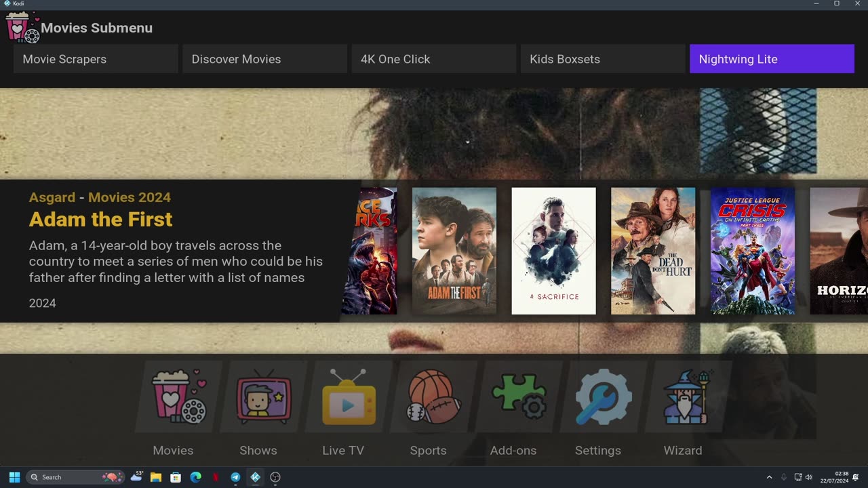
Task: Open File Explorer from the taskbar
Action: [x=156, y=477]
